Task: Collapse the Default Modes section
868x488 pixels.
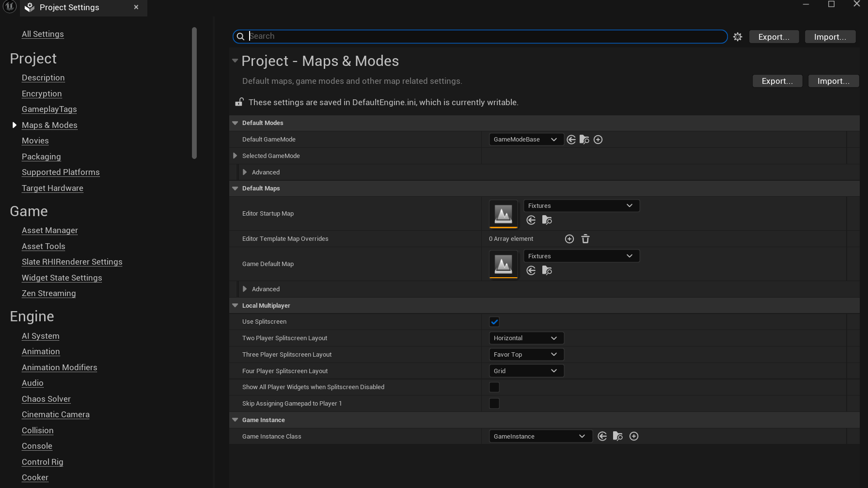Action: click(235, 123)
